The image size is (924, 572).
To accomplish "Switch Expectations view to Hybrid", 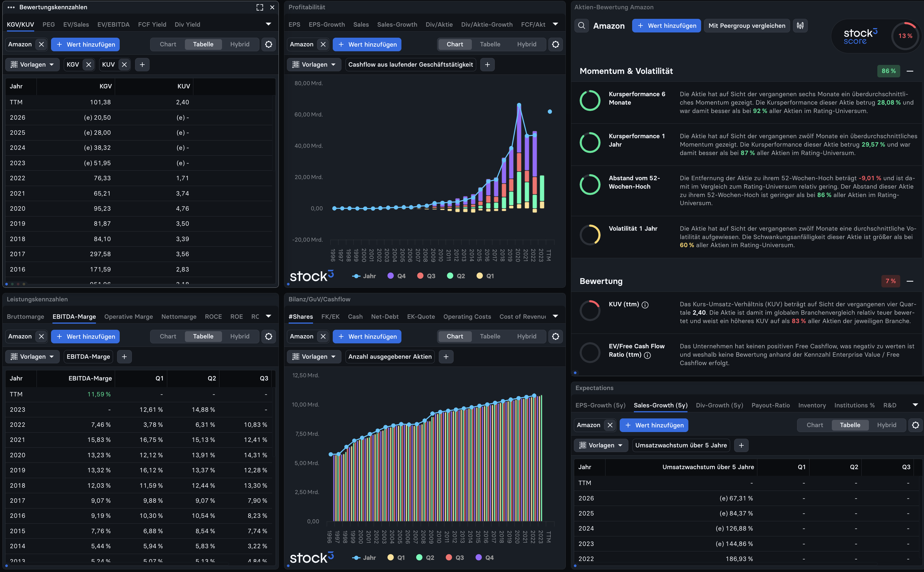I will click(887, 425).
